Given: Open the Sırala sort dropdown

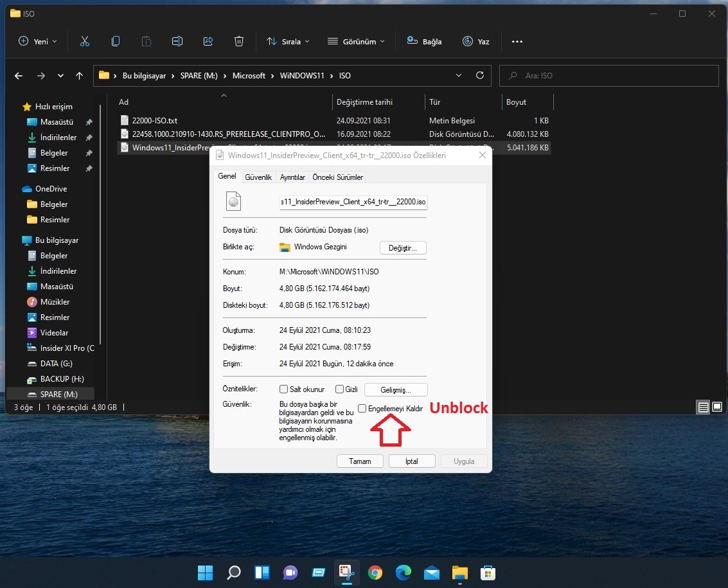Looking at the screenshot, I should click(288, 41).
